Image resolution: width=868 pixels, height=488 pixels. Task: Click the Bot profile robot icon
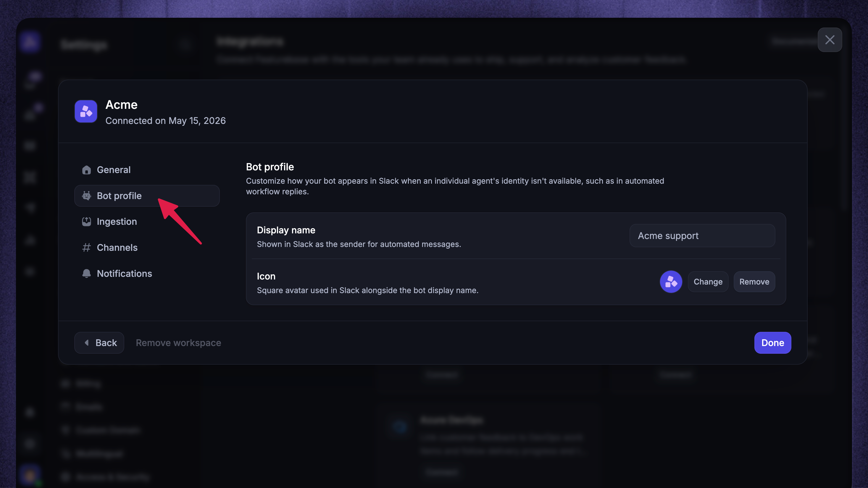click(86, 196)
